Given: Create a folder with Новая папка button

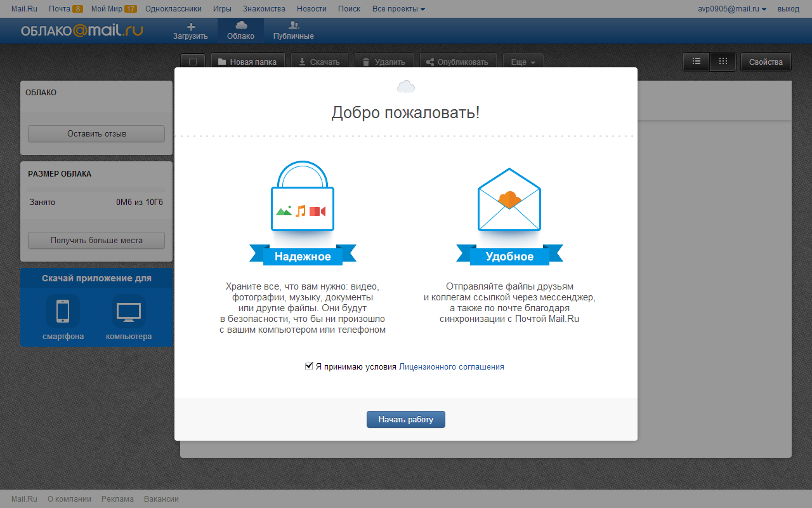Looking at the screenshot, I should [x=248, y=62].
